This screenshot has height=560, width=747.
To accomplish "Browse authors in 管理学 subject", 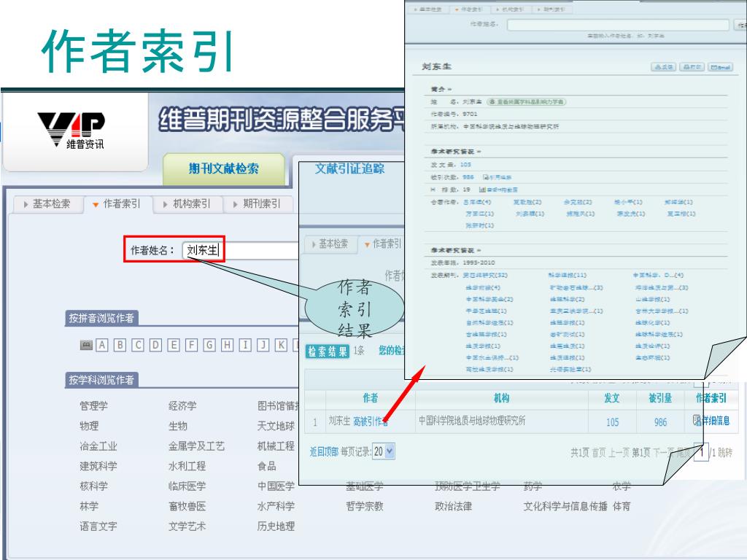I will tap(93, 405).
